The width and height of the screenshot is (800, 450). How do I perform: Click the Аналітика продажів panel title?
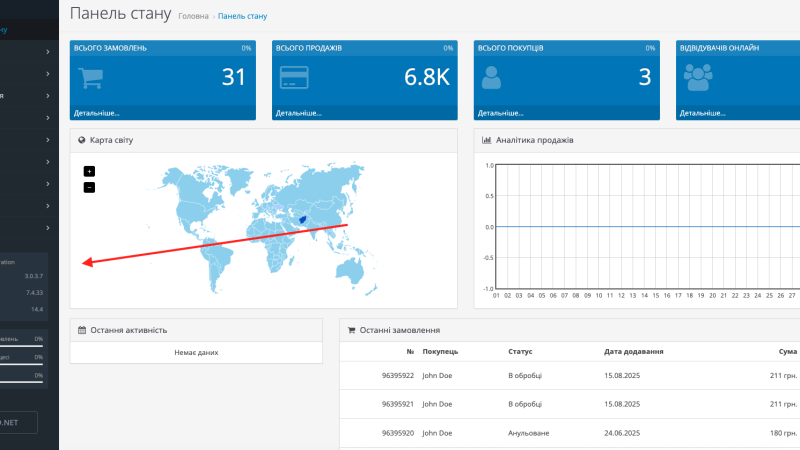(535, 140)
